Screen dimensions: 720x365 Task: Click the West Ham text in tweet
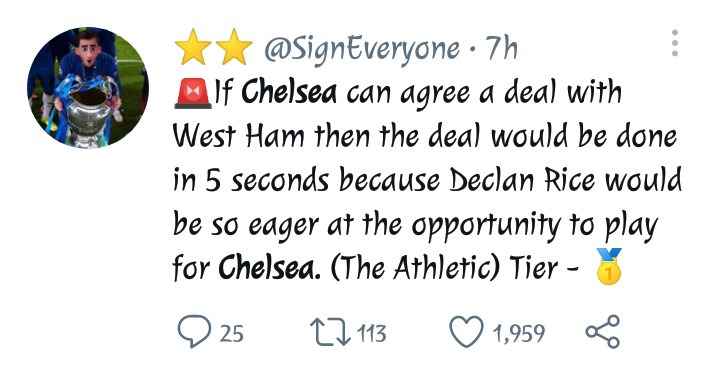pos(239,136)
